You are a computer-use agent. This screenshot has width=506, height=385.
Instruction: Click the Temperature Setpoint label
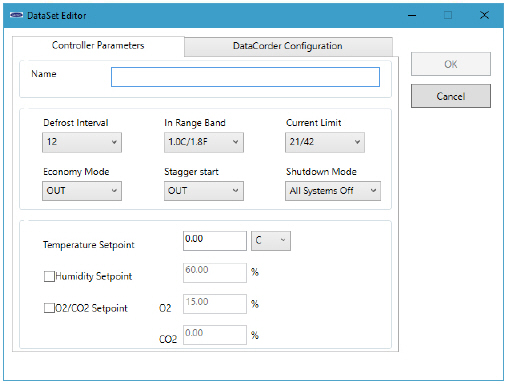[89, 245]
